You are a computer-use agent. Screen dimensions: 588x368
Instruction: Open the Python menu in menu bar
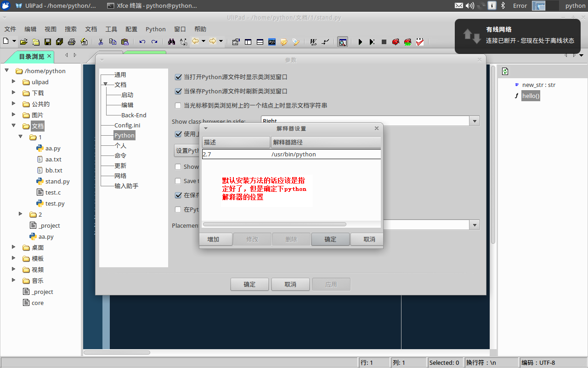click(x=155, y=29)
